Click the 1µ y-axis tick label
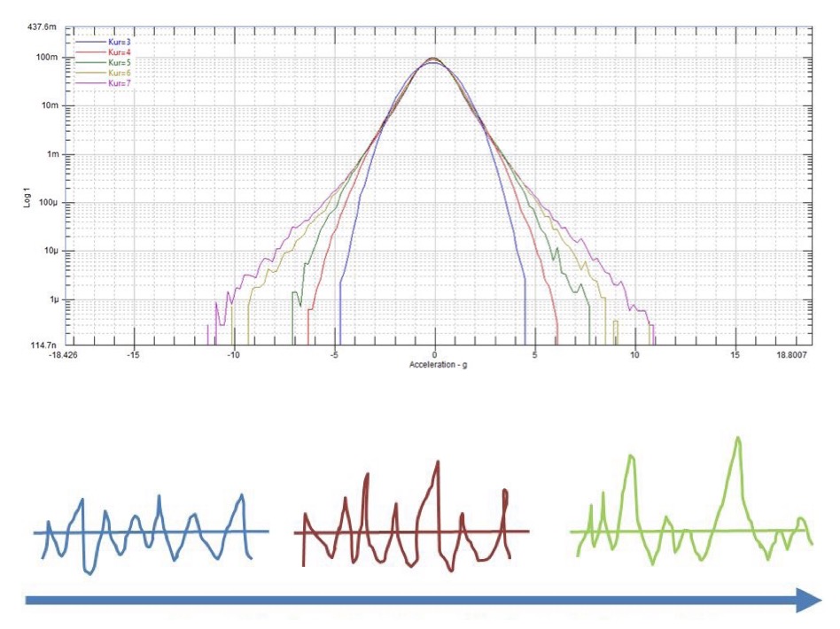The height and width of the screenshot is (629, 840). point(51,299)
